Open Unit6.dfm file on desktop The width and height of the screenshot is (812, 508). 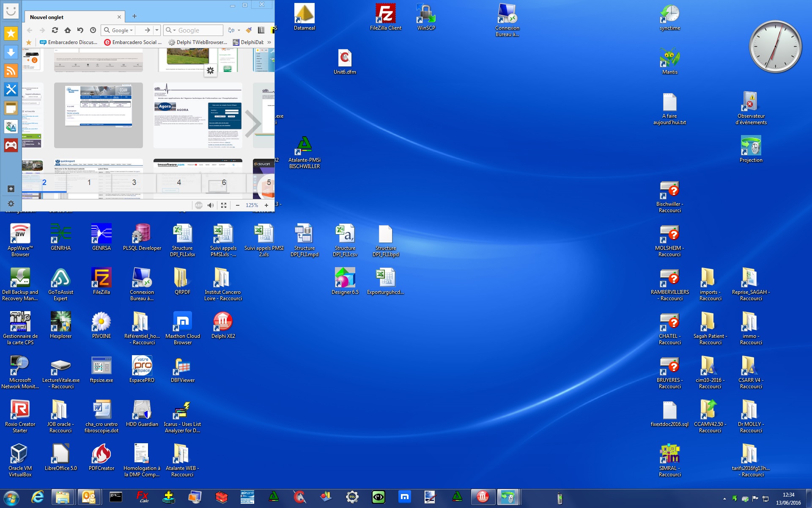point(345,61)
